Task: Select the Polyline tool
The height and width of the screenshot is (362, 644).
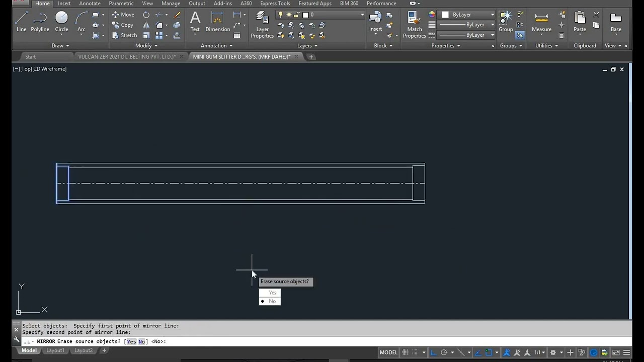Action: (x=40, y=22)
